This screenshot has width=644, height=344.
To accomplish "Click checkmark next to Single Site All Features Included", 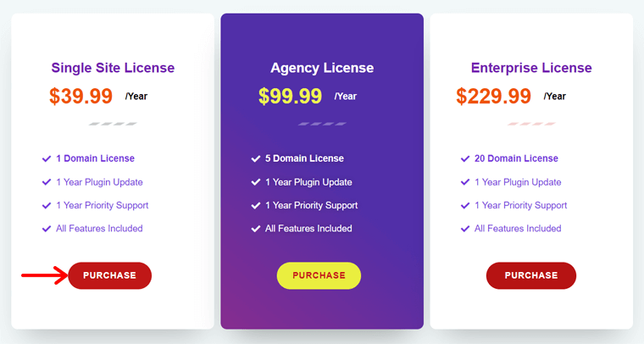I will [47, 229].
